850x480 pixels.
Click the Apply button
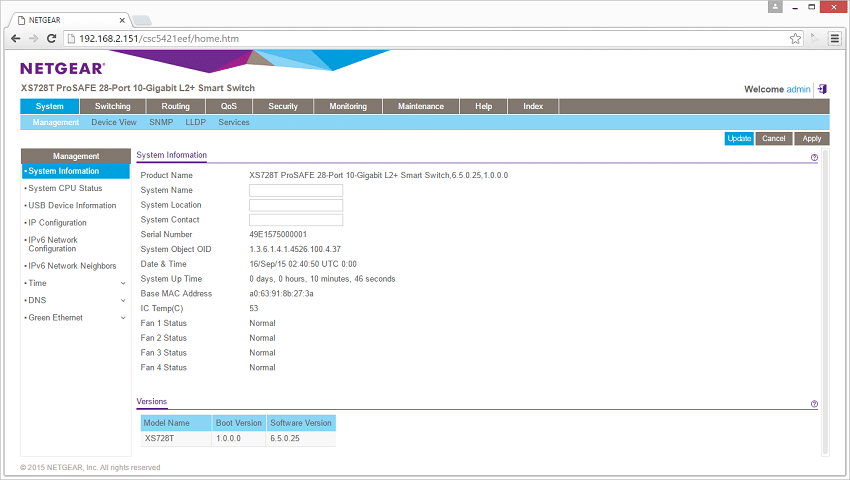click(x=812, y=138)
